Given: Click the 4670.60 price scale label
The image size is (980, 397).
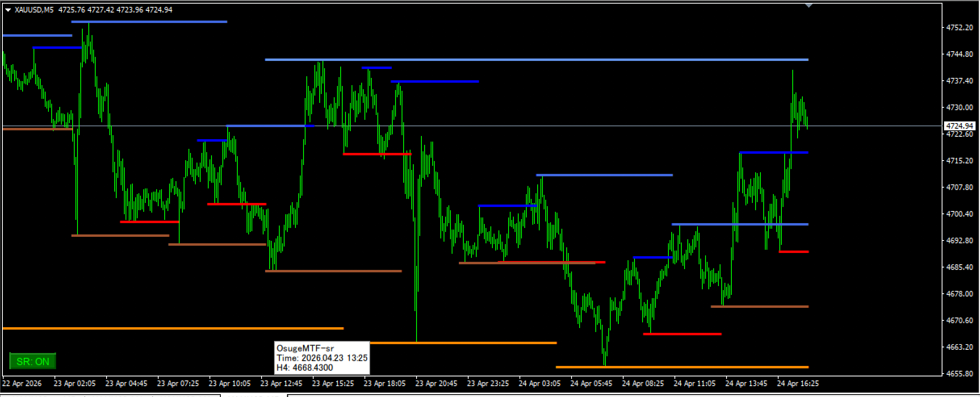Looking at the screenshot, I should (x=960, y=320).
